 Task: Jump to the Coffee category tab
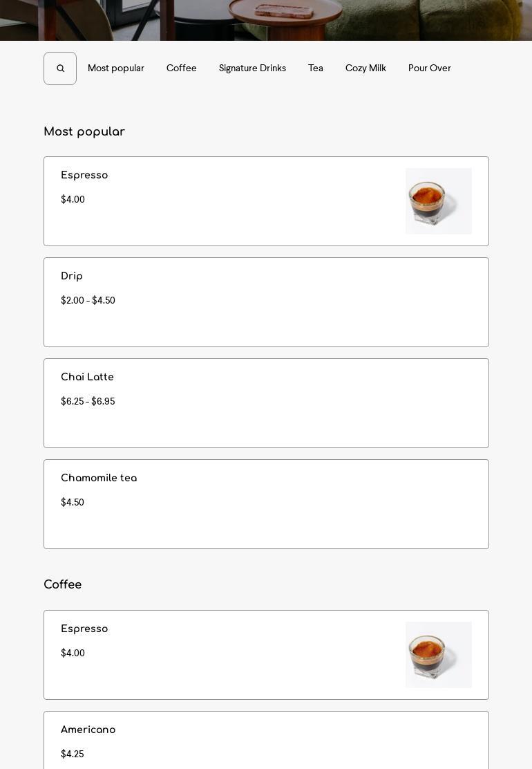(x=181, y=68)
